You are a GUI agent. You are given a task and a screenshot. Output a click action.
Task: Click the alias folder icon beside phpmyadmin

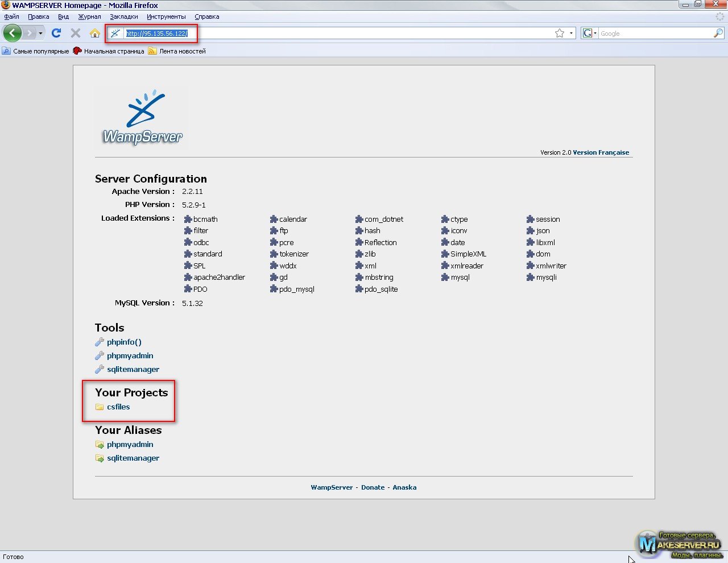[100, 445]
